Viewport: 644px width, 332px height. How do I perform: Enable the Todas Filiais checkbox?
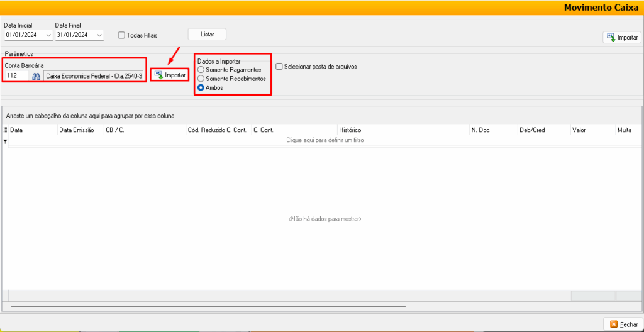point(122,36)
